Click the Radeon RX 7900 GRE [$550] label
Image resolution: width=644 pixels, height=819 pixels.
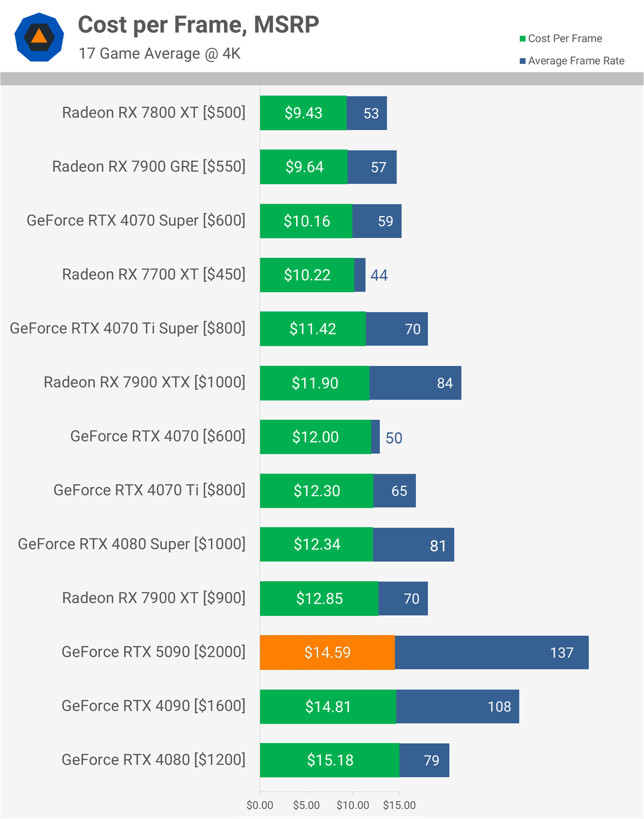149,166
